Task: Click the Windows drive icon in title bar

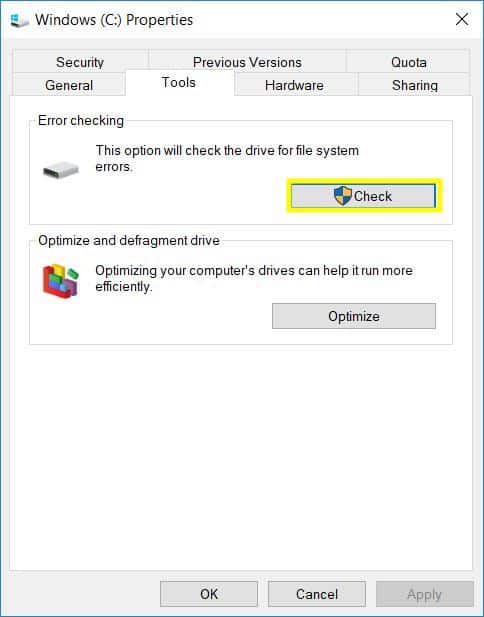Action: point(20,20)
